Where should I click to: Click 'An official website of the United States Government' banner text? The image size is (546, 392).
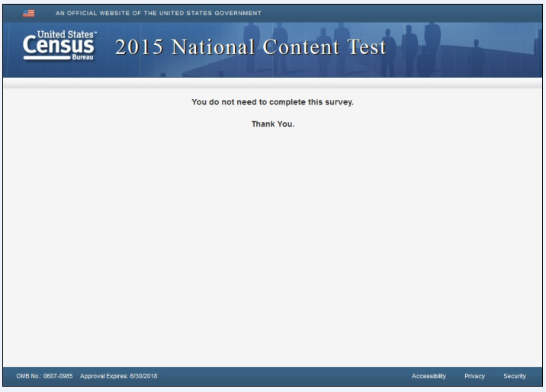point(159,13)
